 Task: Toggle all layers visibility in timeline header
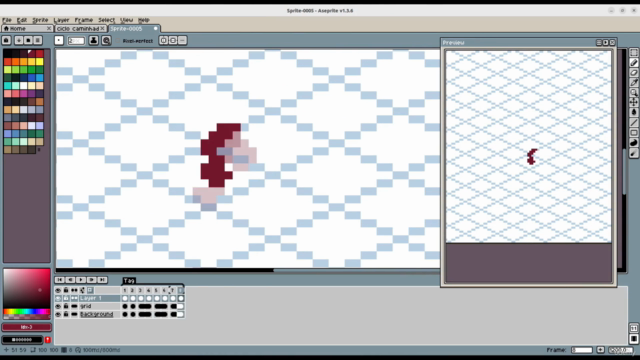[58, 290]
